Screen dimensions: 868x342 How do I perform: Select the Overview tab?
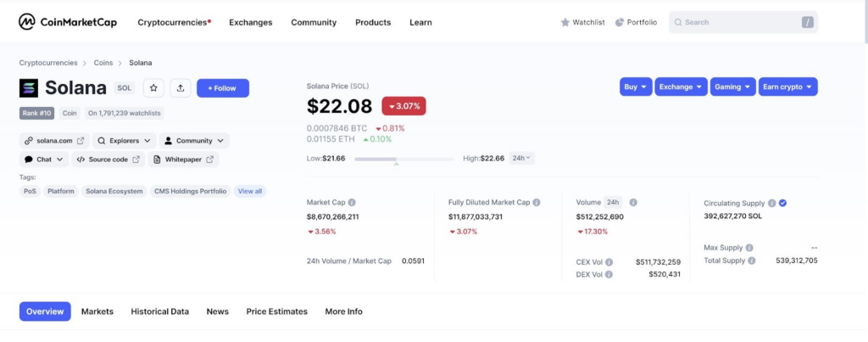[45, 311]
